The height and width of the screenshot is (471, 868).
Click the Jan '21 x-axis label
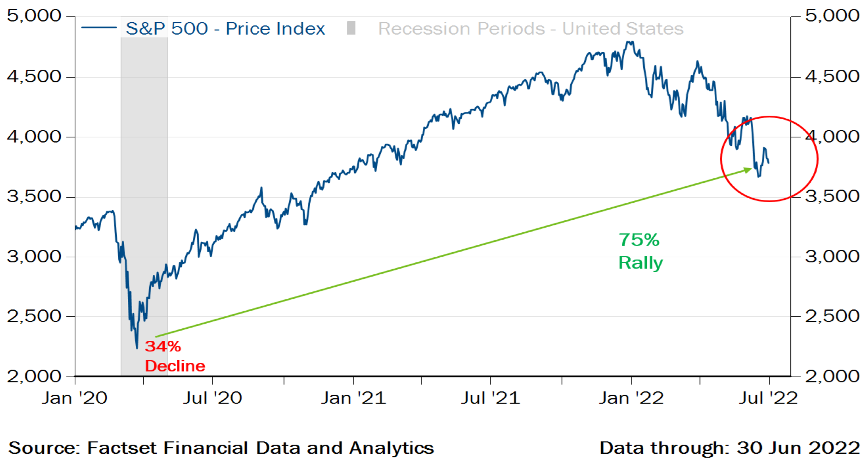pyautogui.click(x=353, y=398)
